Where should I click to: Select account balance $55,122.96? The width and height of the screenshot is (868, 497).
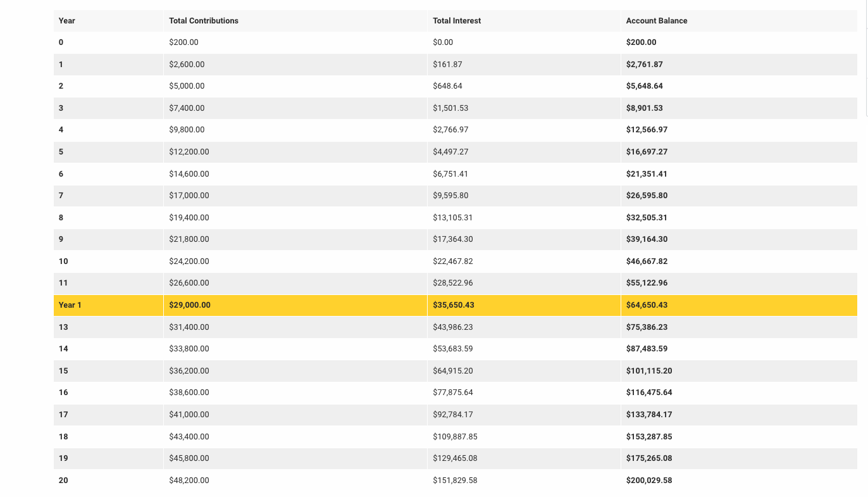click(647, 283)
